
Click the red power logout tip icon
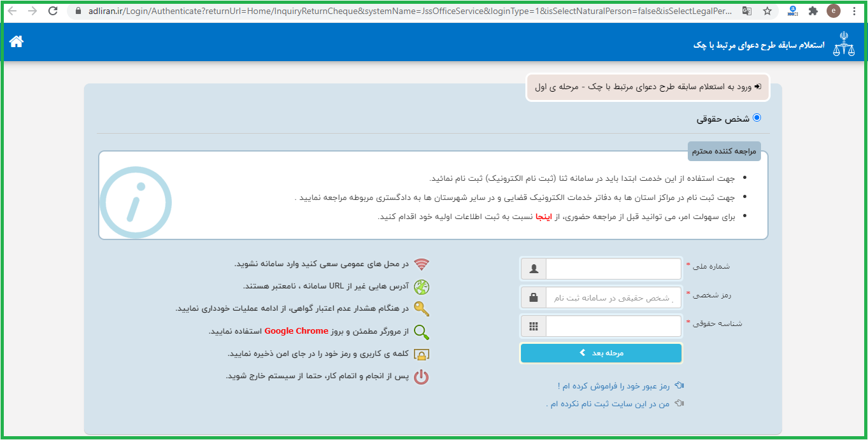point(422,377)
